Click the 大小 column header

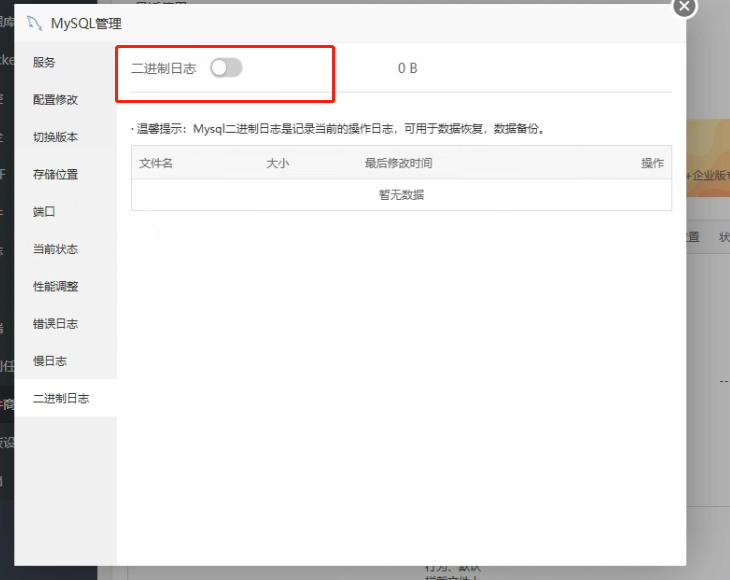coord(277,163)
